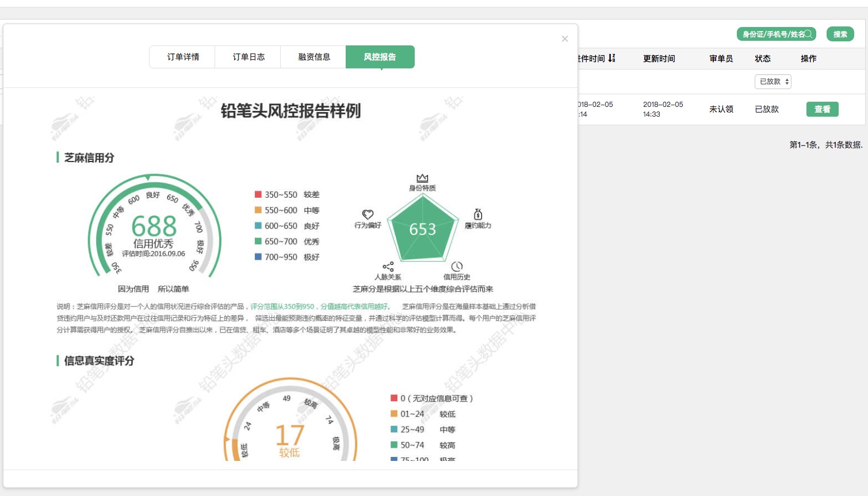
Task: Click the teal 25~49 中等 swatch
Action: coord(394,429)
